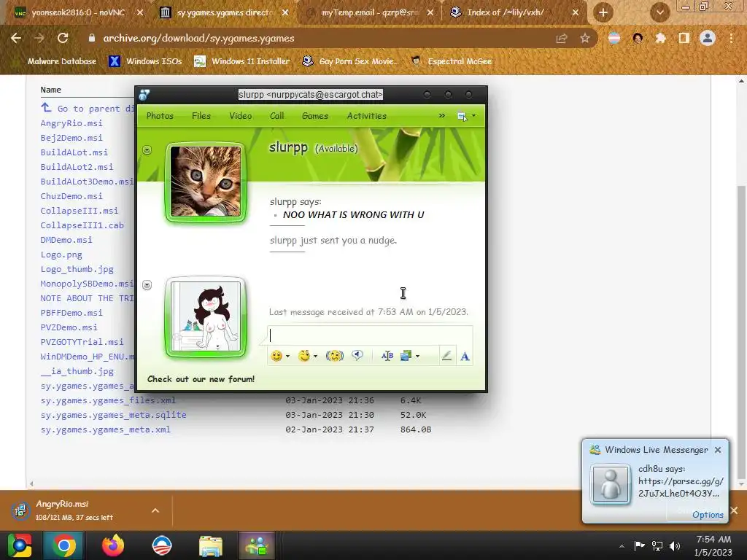The image size is (747, 560).
Task: Close the Chrome downloads bar
Action: (x=734, y=510)
